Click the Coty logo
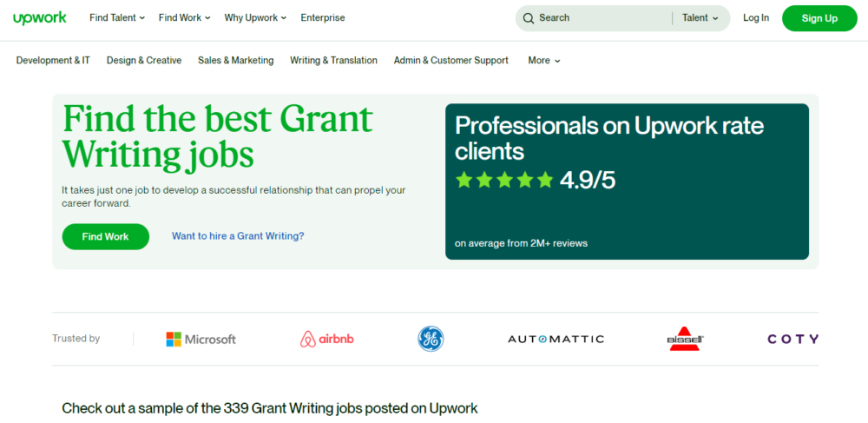The image size is (868, 423). coord(792,339)
